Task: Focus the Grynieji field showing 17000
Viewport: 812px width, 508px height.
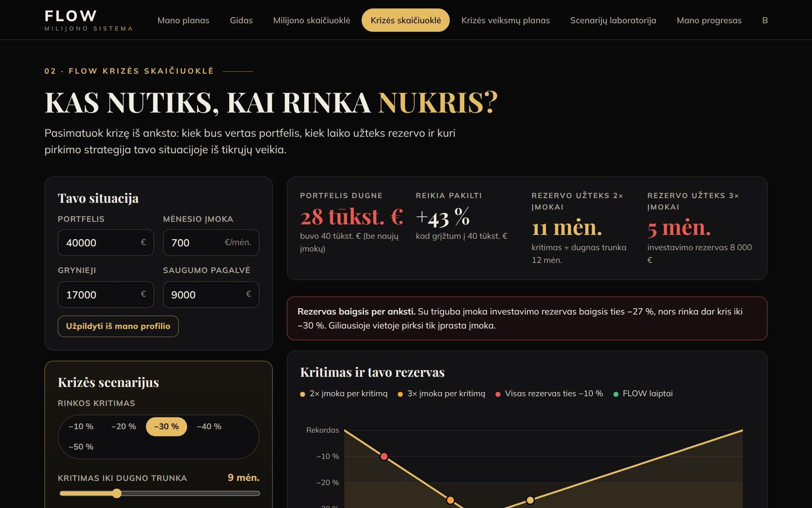Action: (x=106, y=295)
